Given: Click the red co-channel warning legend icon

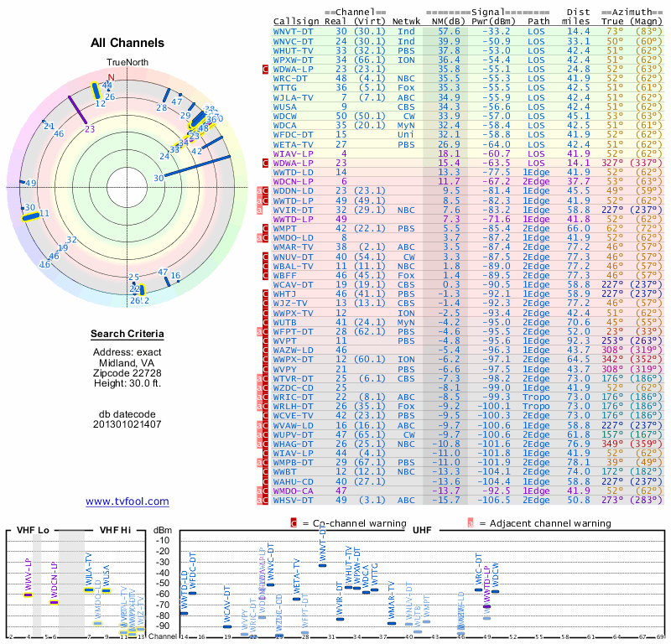Looking at the screenshot, I should (294, 523).
